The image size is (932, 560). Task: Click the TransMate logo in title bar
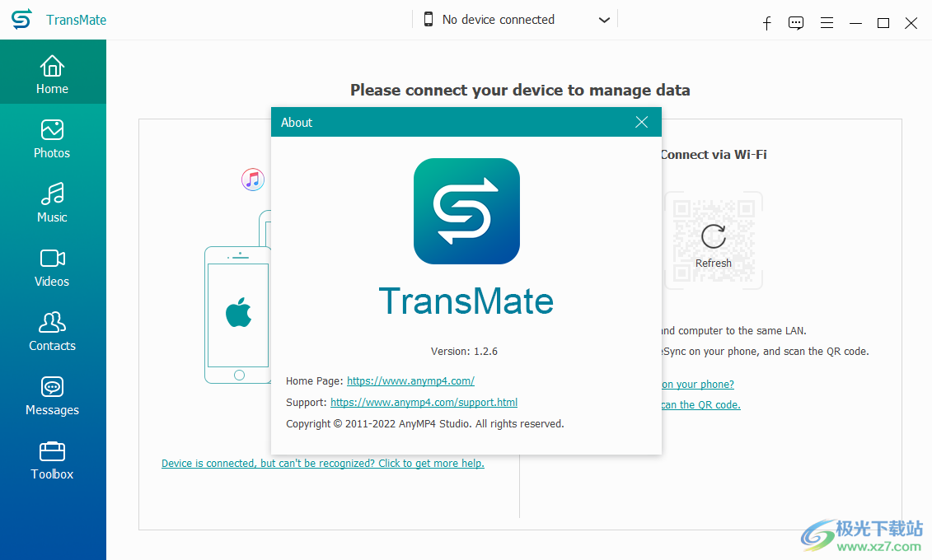21,20
